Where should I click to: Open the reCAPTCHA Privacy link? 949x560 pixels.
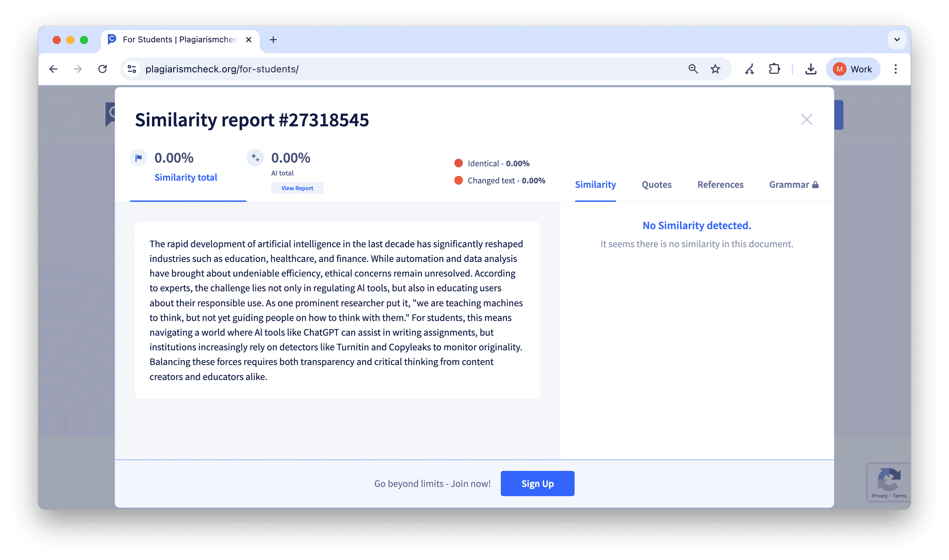coord(880,496)
